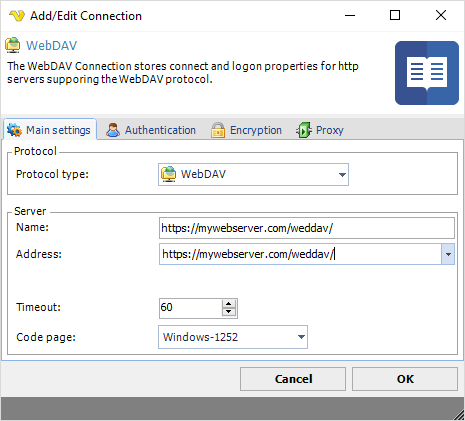The image size is (465, 421).
Task: Open the help book icon
Action: point(427,73)
